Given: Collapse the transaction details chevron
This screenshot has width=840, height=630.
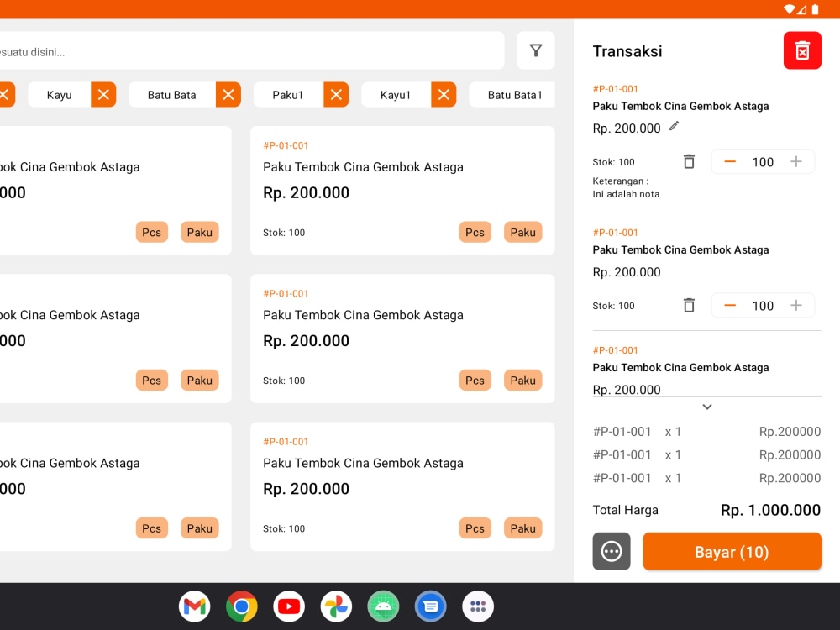Looking at the screenshot, I should point(706,406).
